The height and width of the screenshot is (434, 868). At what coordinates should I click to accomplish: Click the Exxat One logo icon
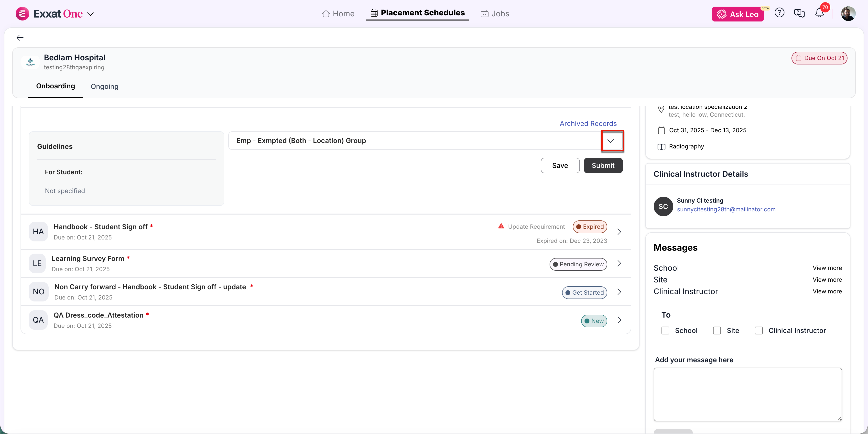click(x=22, y=14)
